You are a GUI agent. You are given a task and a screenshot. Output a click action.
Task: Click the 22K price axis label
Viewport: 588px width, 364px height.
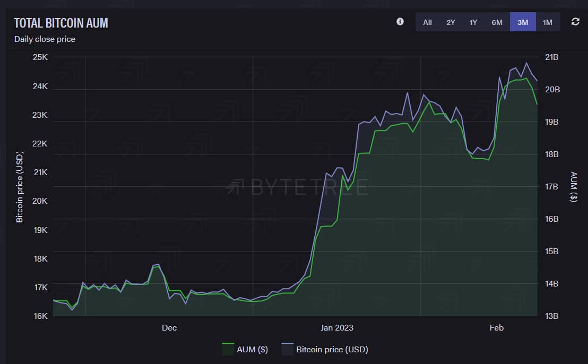[40, 144]
